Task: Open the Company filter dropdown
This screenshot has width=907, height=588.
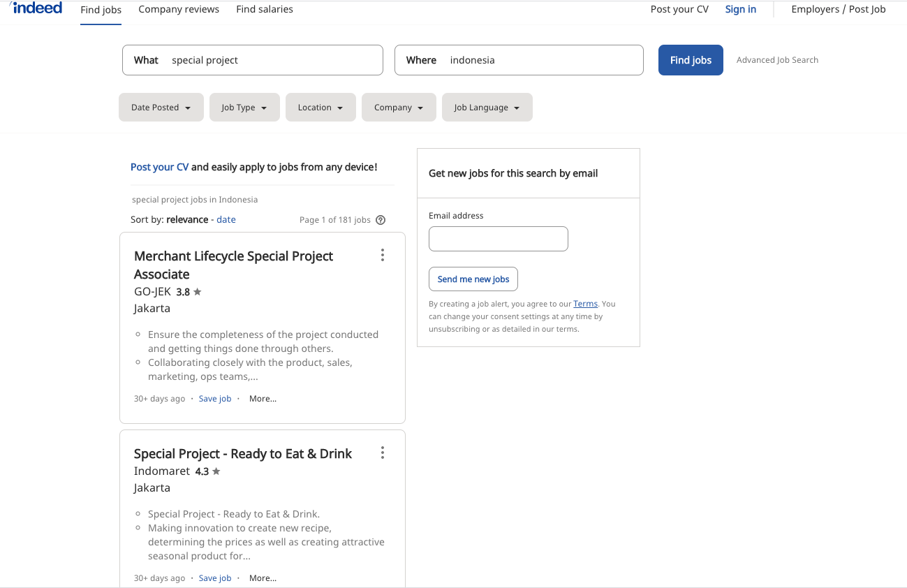Action: tap(399, 108)
